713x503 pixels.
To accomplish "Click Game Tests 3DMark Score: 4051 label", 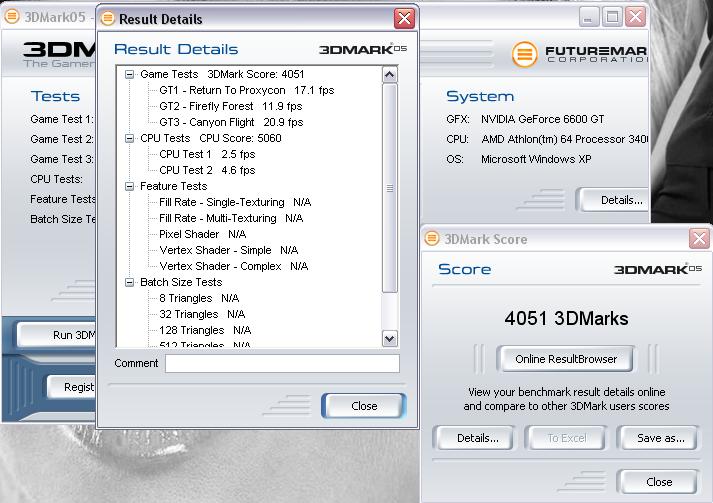I will tap(222, 74).
